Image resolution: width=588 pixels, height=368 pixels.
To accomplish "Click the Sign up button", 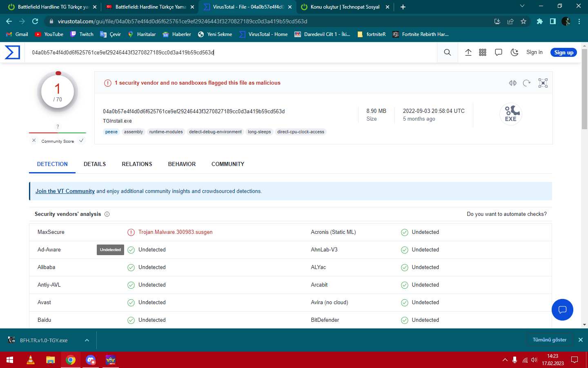I will click(x=563, y=52).
